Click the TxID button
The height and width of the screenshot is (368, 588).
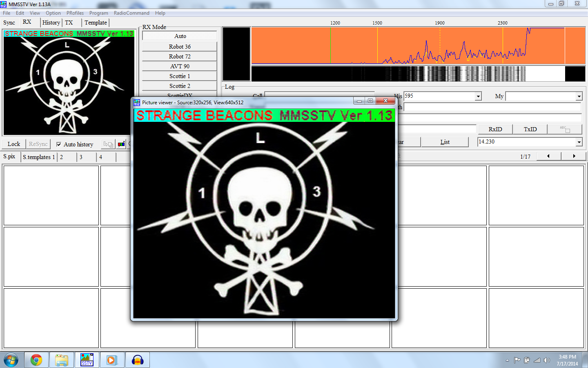pos(530,129)
